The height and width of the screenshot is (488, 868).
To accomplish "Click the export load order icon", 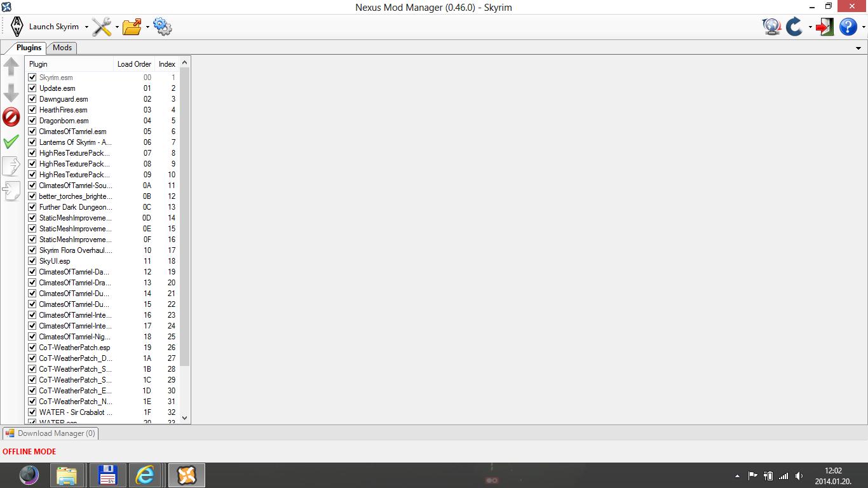I will pyautogui.click(x=11, y=166).
